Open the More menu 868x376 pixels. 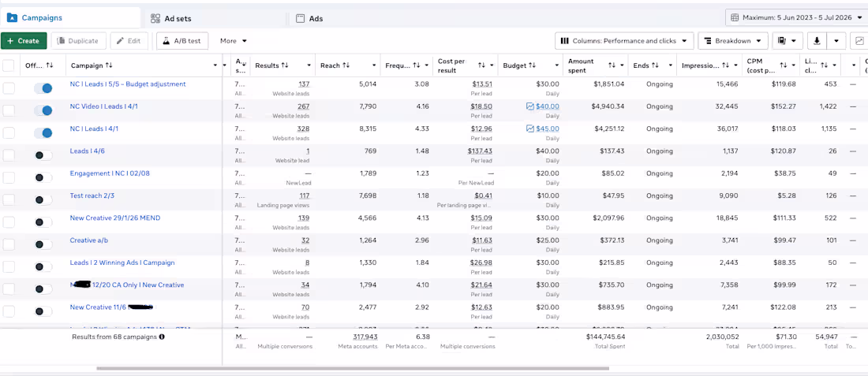[233, 41]
